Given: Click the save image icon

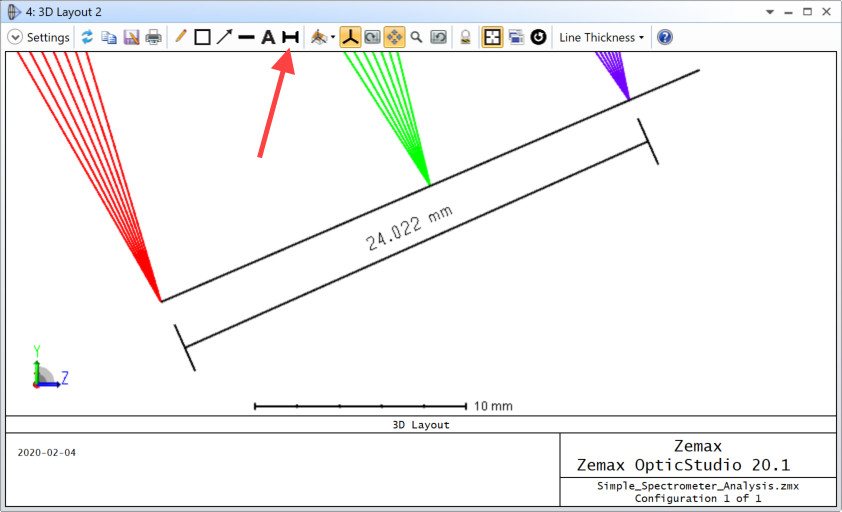Looking at the screenshot, I should (131, 37).
